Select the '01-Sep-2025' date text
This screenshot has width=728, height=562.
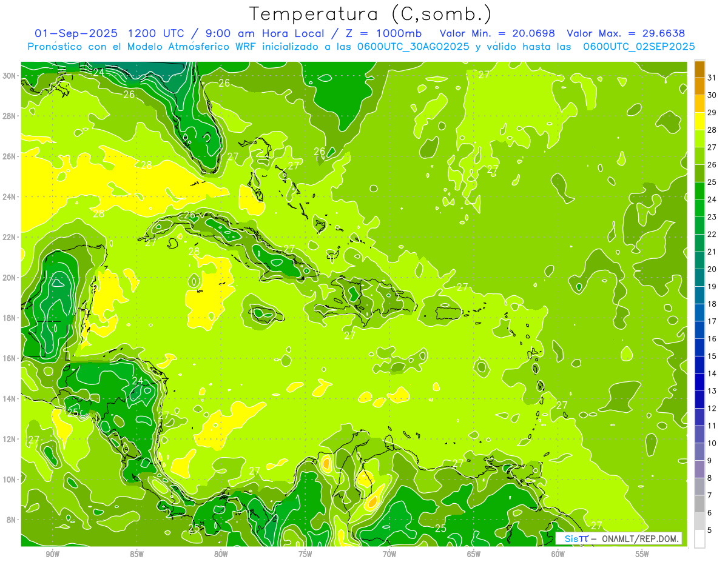[76, 33]
